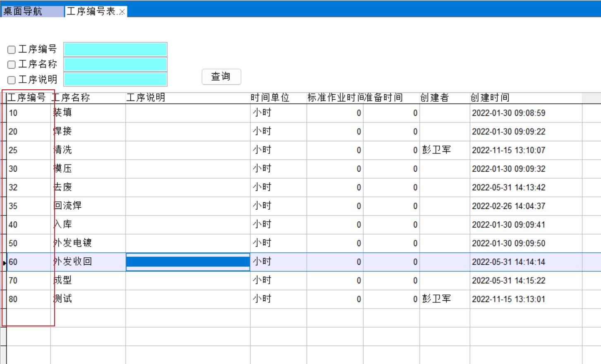Viewport: 601px width, 364px height.
Task: Focus the 工序名称 search input field
Action: [115, 65]
